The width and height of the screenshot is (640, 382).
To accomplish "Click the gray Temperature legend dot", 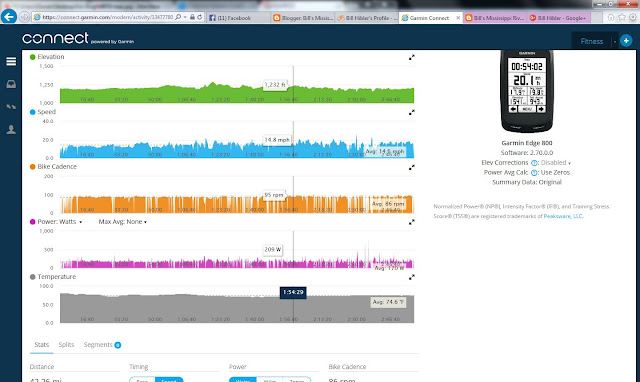I will [33, 277].
